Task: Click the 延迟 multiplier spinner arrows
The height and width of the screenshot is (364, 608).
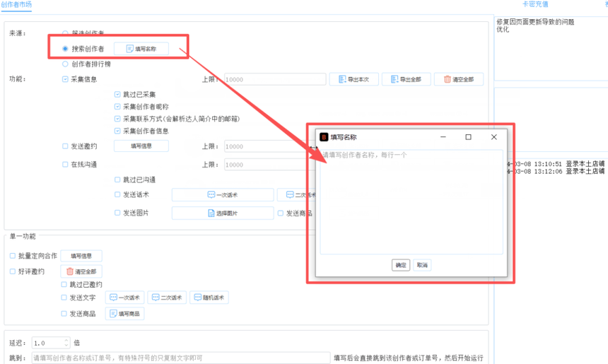Action: [x=66, y=343]
